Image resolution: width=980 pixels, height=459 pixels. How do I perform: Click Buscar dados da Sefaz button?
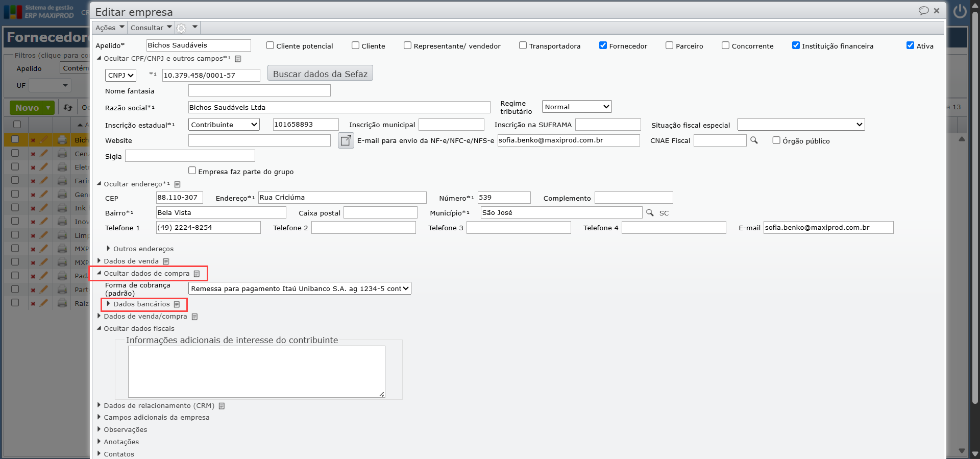click(320, 74)
